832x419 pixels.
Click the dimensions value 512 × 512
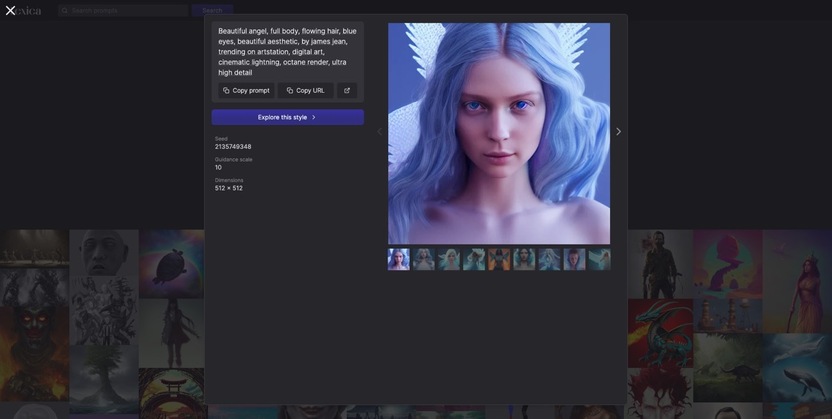point(229,188)
